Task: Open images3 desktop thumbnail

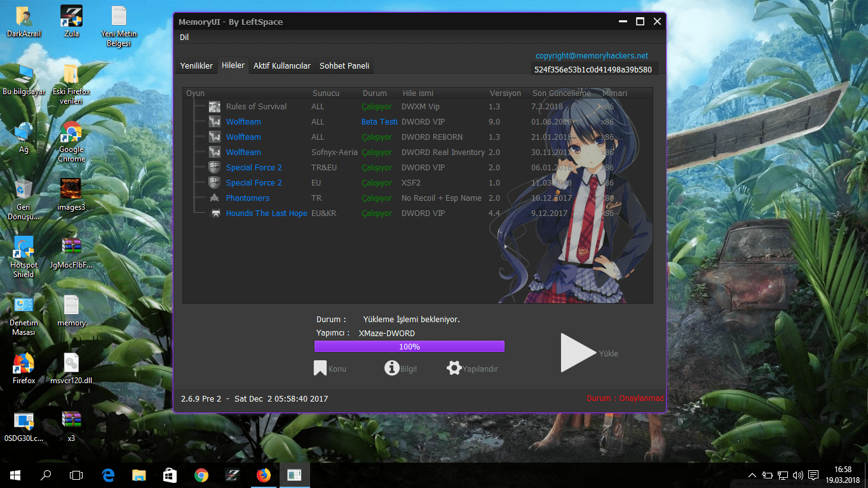Action: point(71,195)
